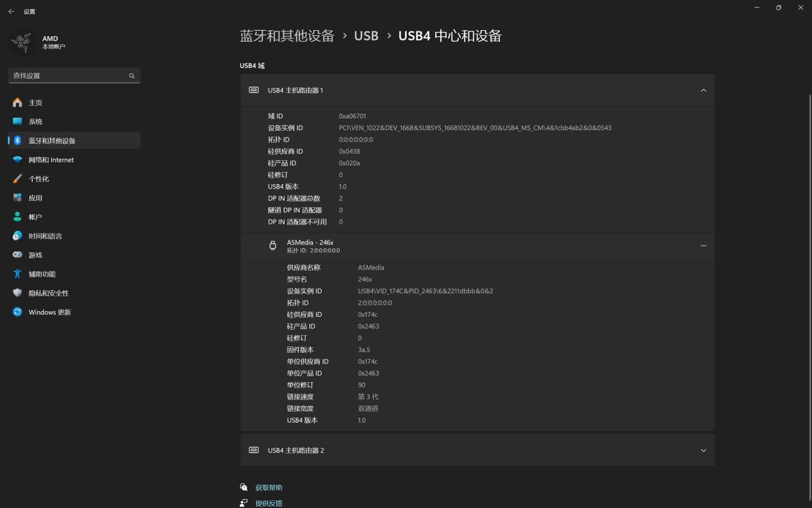
Task: Open the 系统 settings page
Action: pos(35,122)
